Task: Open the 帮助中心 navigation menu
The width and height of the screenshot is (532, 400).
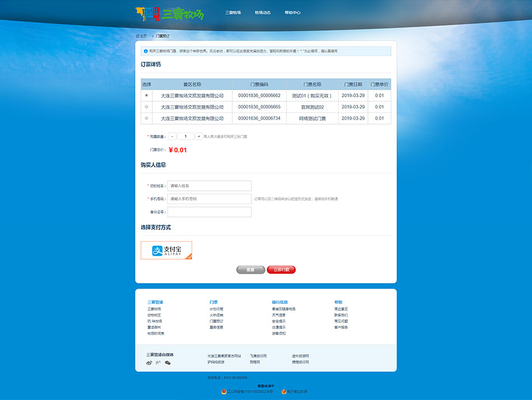Action: (x=292, y=12)
